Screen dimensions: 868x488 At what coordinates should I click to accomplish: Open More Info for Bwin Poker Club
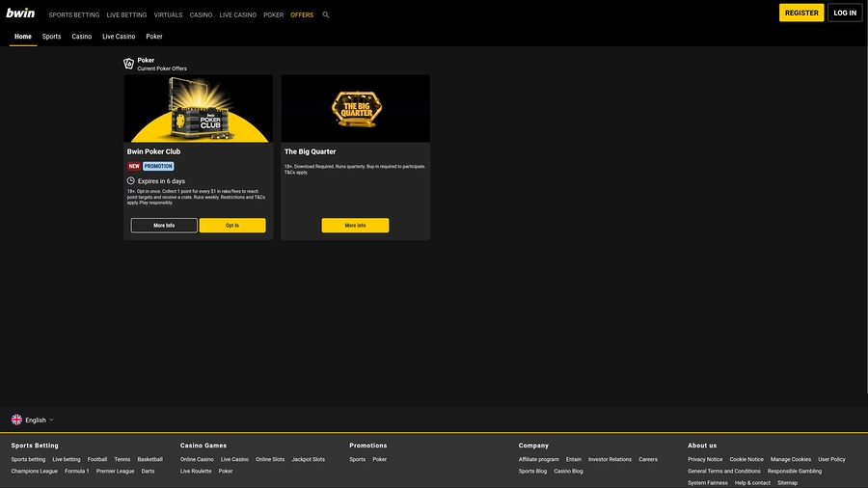[164, 225]
